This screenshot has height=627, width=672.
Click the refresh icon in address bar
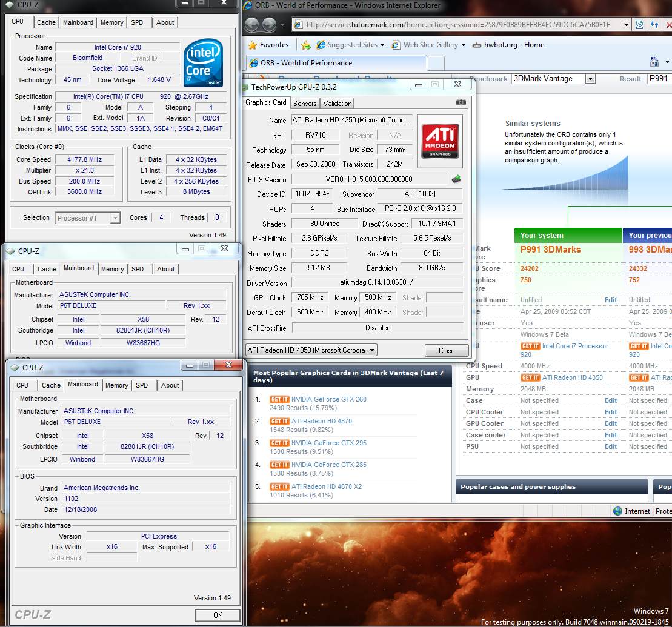tap(654, 24)
